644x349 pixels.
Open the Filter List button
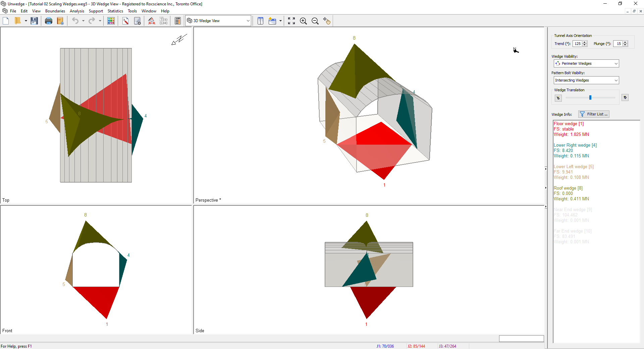pyautogui.click(x=594, y=114)
